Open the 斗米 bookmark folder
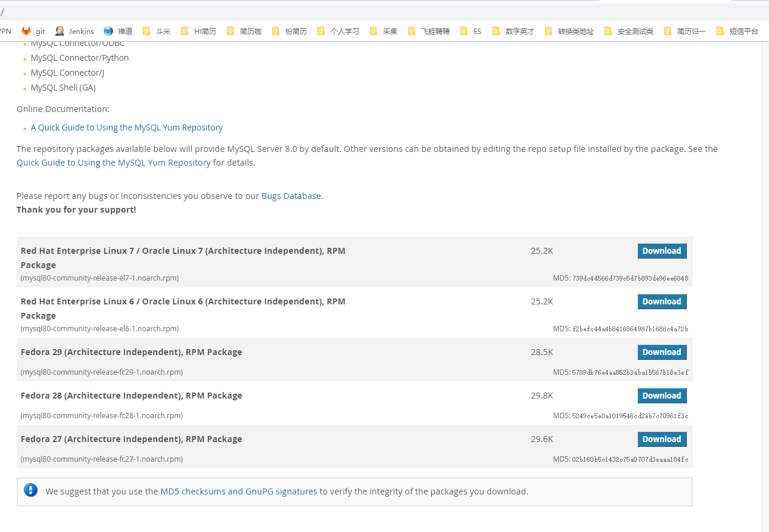Screen dimensions: 769x532 [x=157, y=32]
